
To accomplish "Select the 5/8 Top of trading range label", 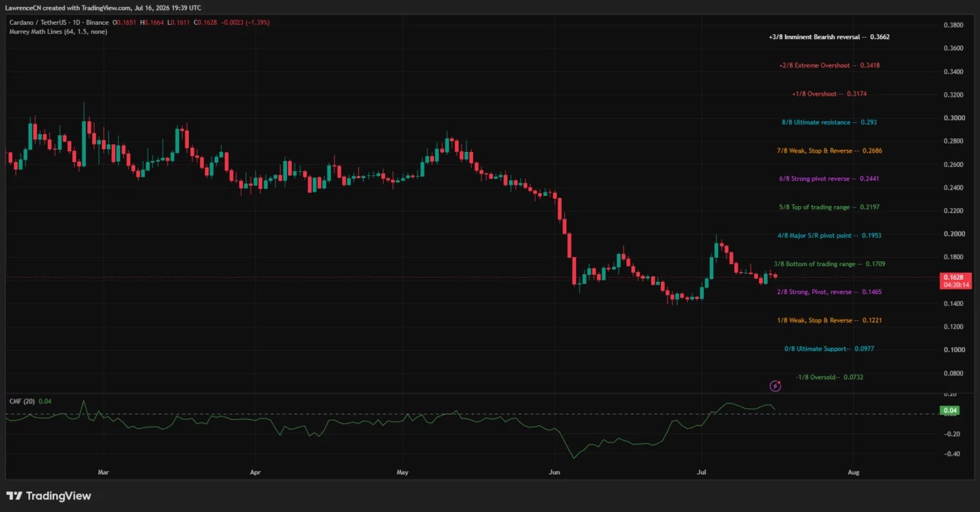I will 829,207.
